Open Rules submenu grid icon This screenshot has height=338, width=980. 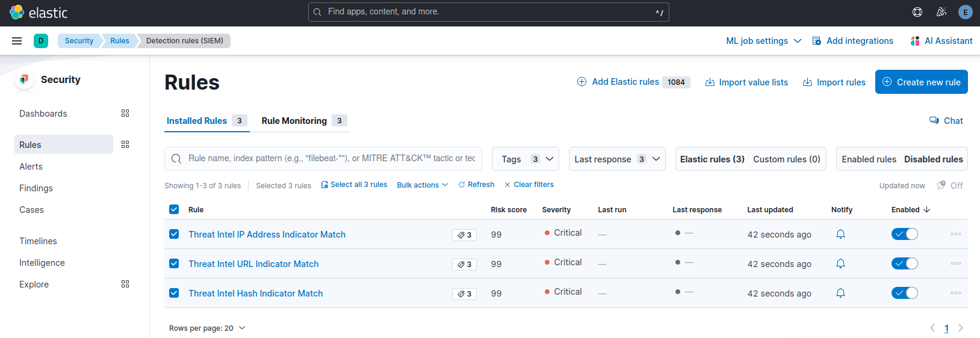tap(125, 144)
